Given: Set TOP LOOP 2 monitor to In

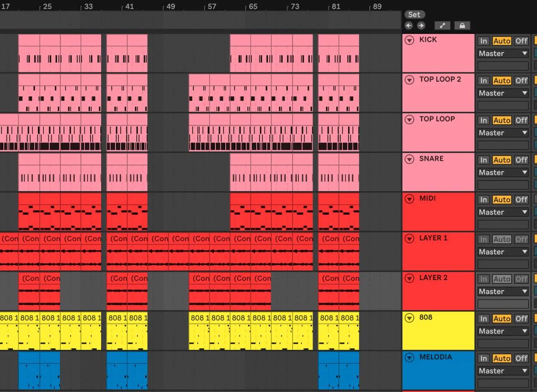Looking at the screenshot, I should 484,81.
